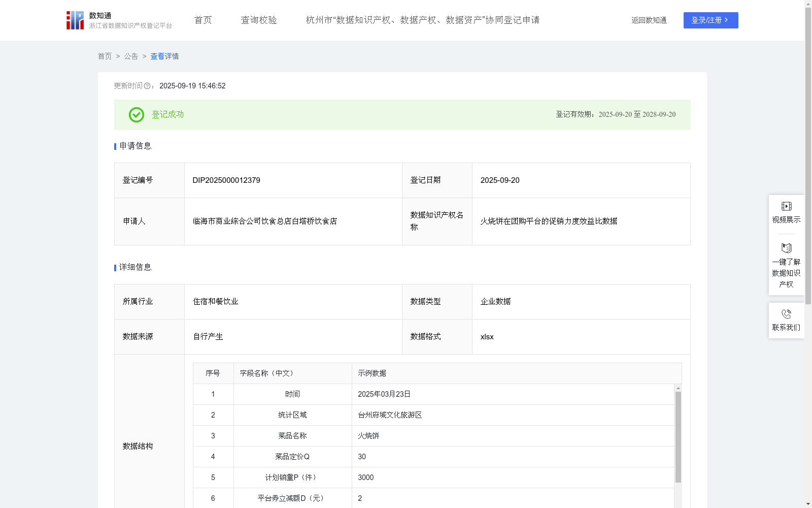Go to 首页 in breadcrumb
The image size is (812, 508).
[x=105, y=56]
